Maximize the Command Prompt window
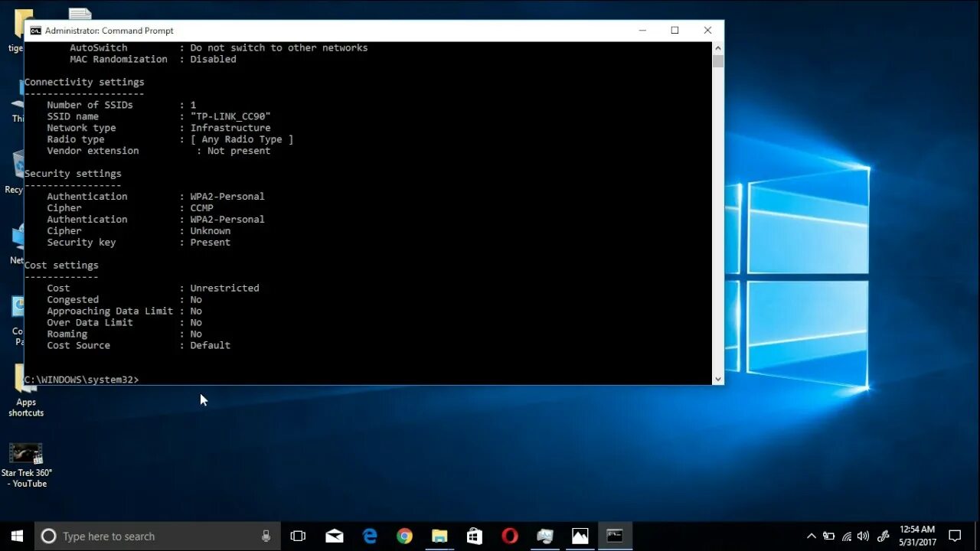Screen dimensions: 980x551 (x=675, y=31)
